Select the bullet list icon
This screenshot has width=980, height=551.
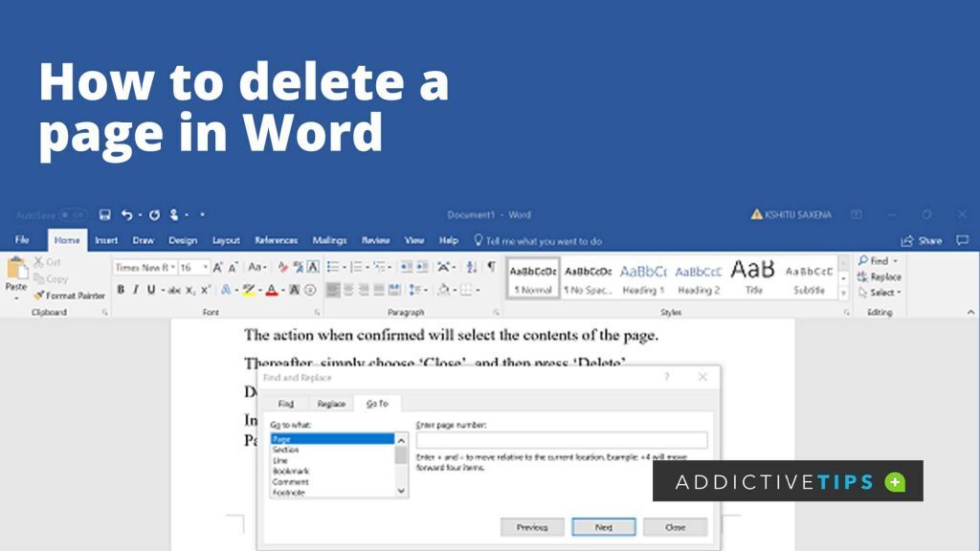click(x=333, y=267)
